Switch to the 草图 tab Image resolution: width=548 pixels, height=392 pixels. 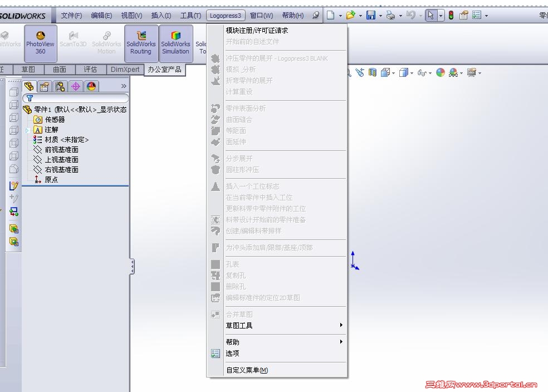(x=28, y=69)
